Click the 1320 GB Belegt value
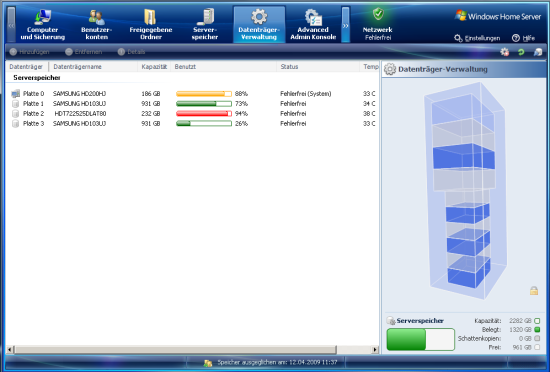This screenshot has width=550, height=372. click(520, 330)
